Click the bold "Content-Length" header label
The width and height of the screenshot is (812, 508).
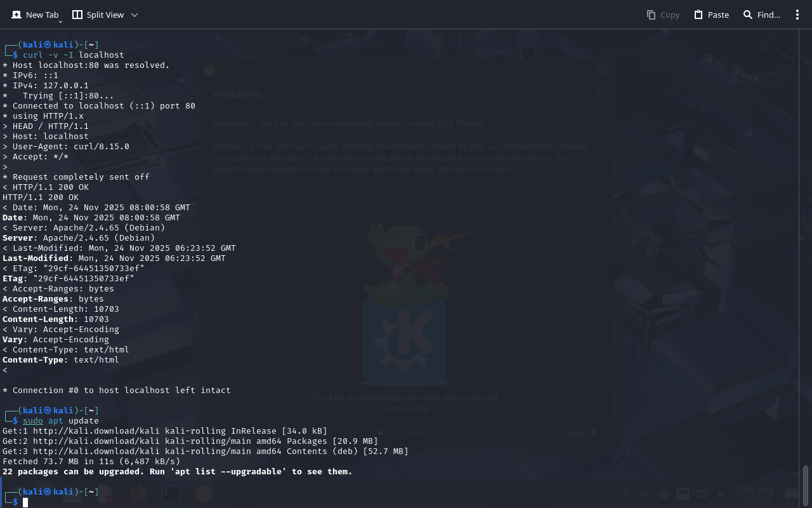pyautogui.click(x=38, y=319)
